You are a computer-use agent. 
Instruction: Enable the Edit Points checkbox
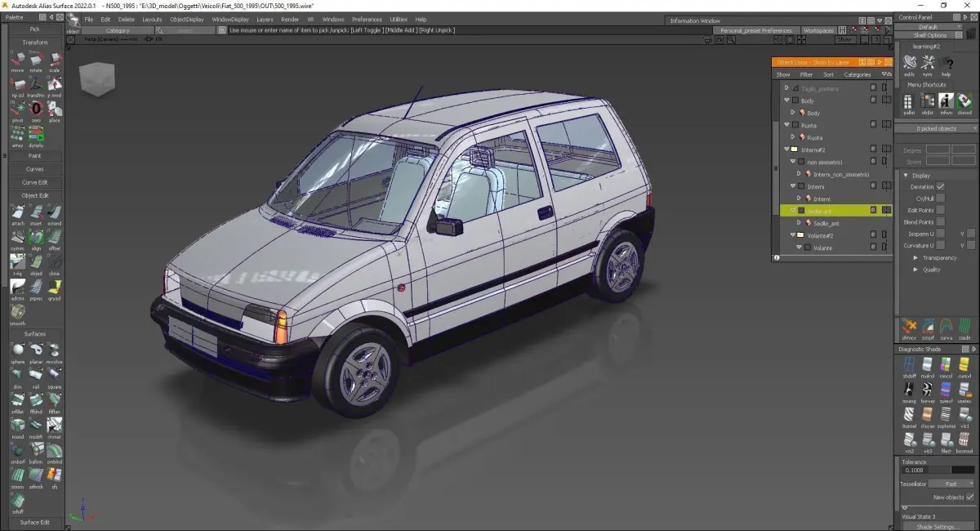pos(941,210)
